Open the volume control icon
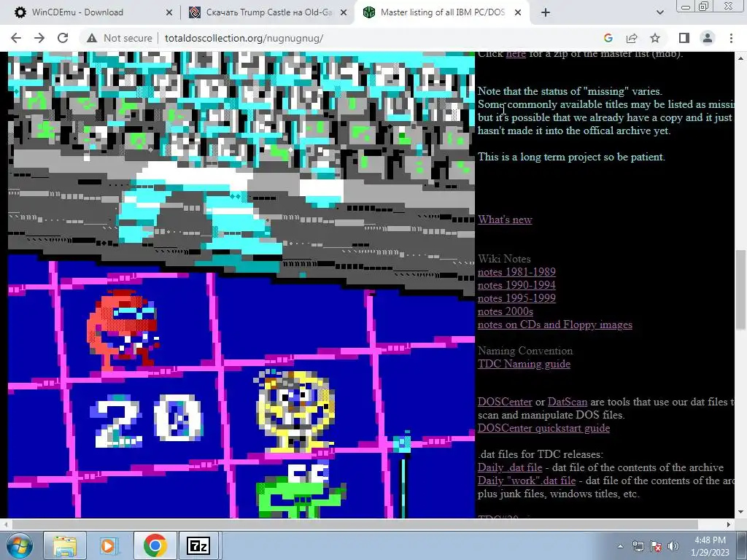This screenshot has height=560, width=747. point(673,546)
